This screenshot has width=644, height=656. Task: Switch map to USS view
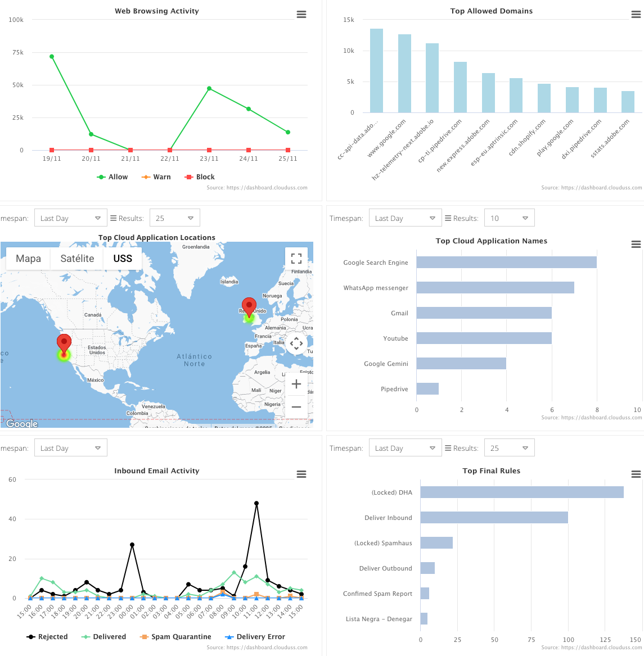point(123,259)
